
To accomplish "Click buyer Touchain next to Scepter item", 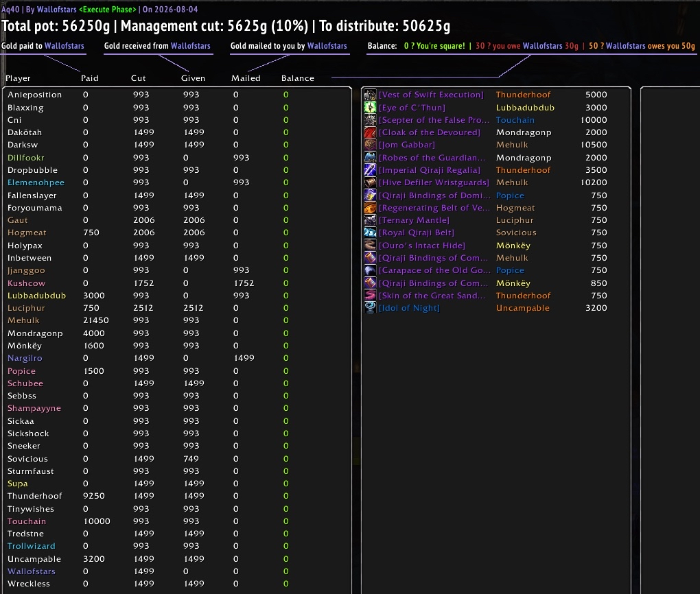I will [515, 120].
